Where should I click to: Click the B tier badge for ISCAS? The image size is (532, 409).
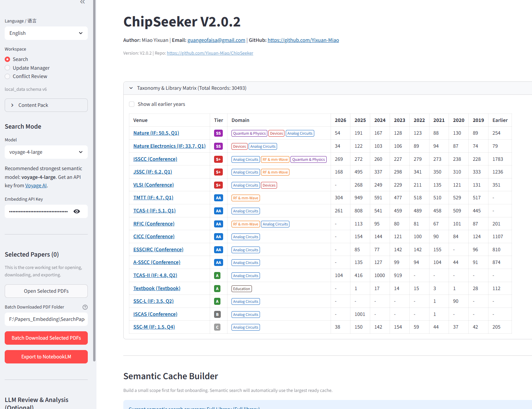(x=217, y=315)
